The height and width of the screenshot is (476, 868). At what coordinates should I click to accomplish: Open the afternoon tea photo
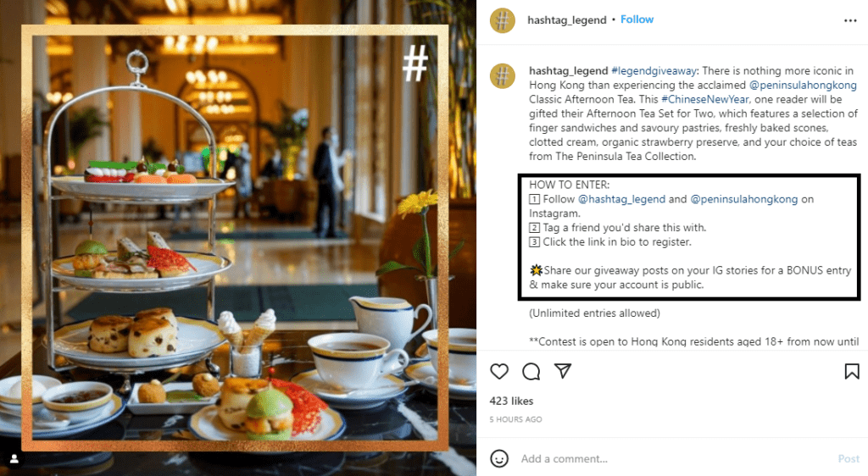tap(238, 238)
